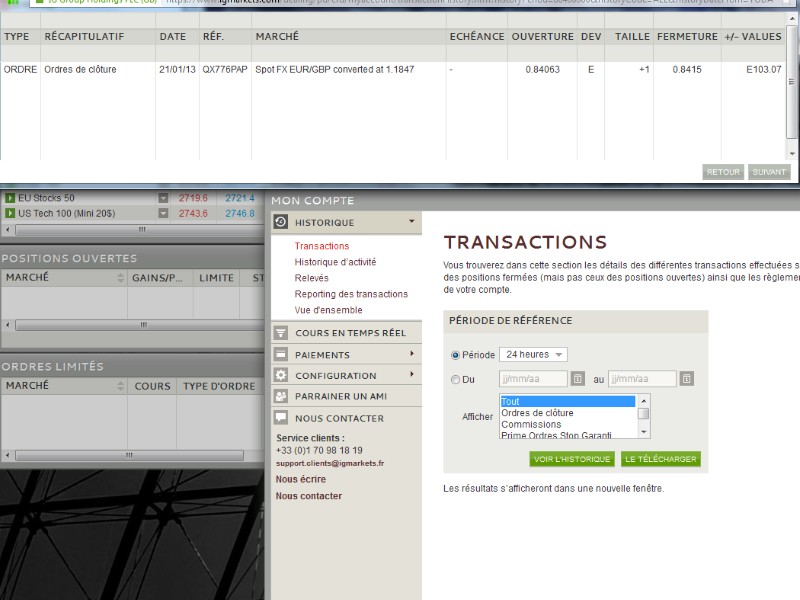Image resolution: width=800 pixels, height=600 pixels.
Task: Click the Voir l'historique button
Action: click(572, 459)
